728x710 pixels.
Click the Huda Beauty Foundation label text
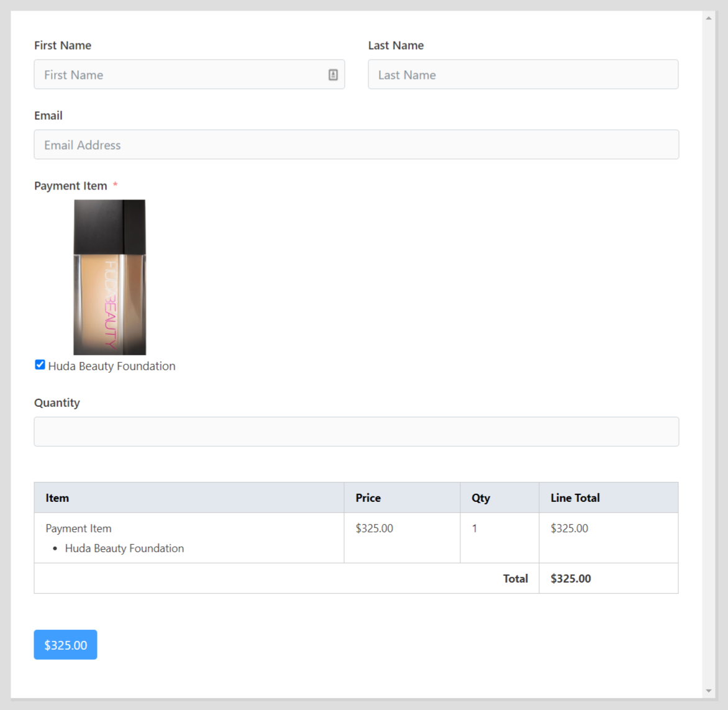tap(112, 366)
